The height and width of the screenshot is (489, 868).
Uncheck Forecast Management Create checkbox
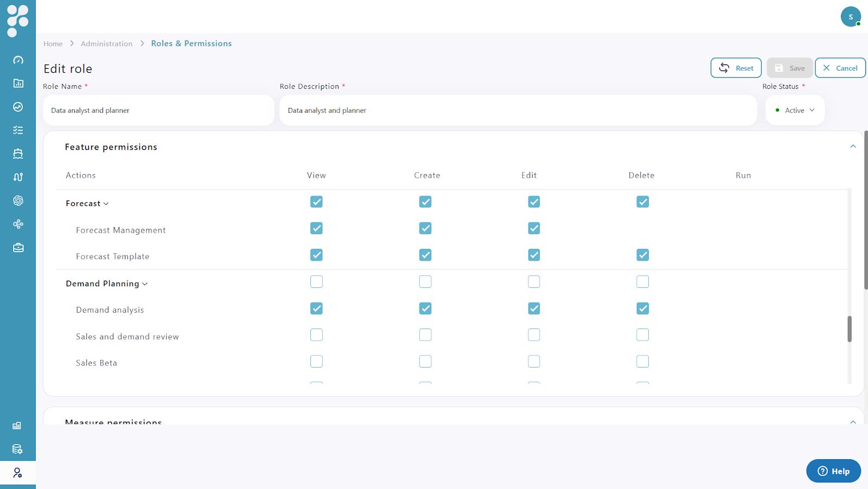(x=425, y=228)
